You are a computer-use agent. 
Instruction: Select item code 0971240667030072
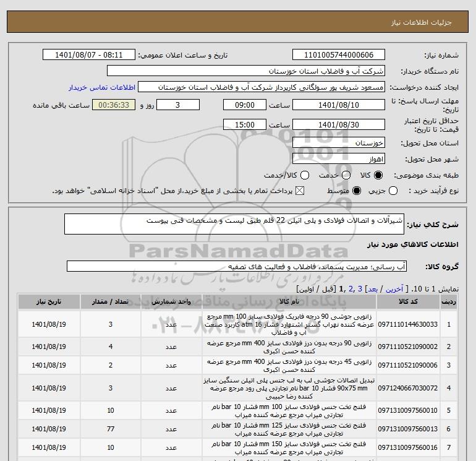[x=408, y=388]
